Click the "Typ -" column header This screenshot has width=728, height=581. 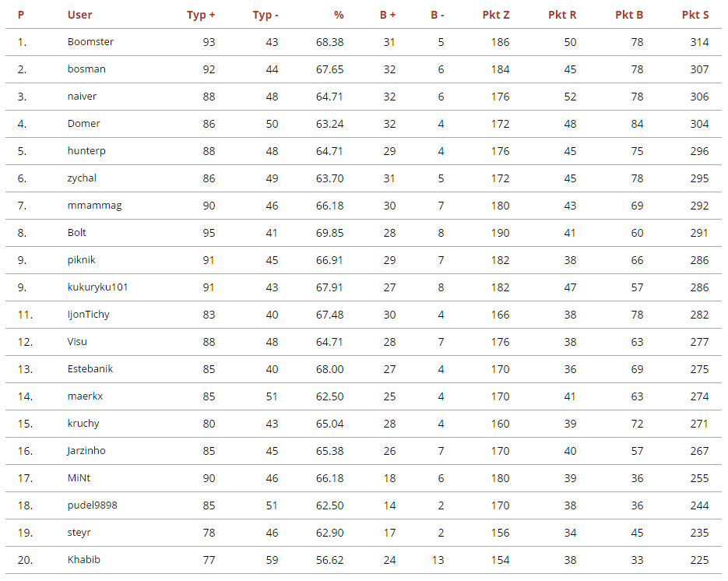[266, 15]
